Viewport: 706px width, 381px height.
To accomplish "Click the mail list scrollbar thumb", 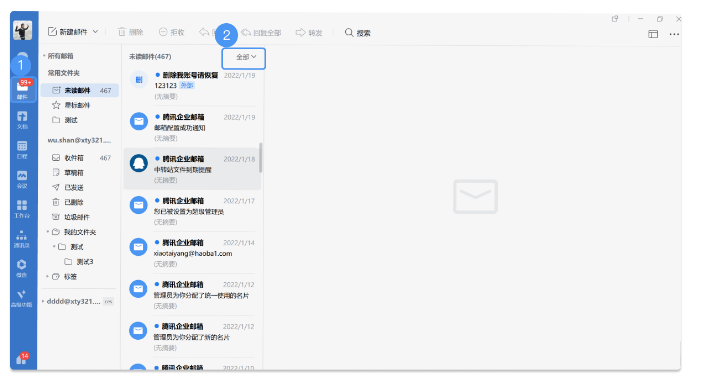I will 261,158.
